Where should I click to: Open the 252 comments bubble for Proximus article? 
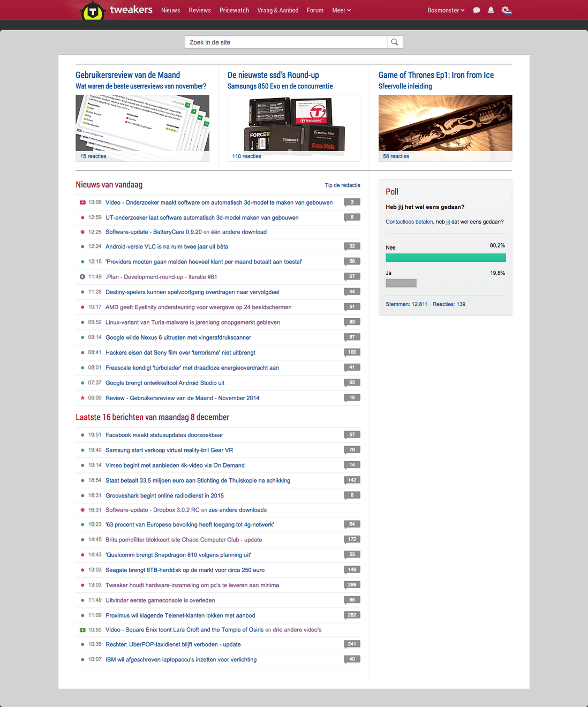click(352, 615)
